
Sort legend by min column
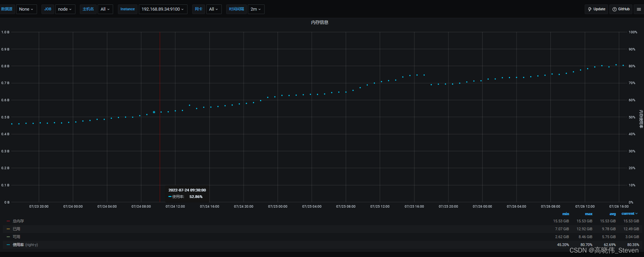click(566, 214)
